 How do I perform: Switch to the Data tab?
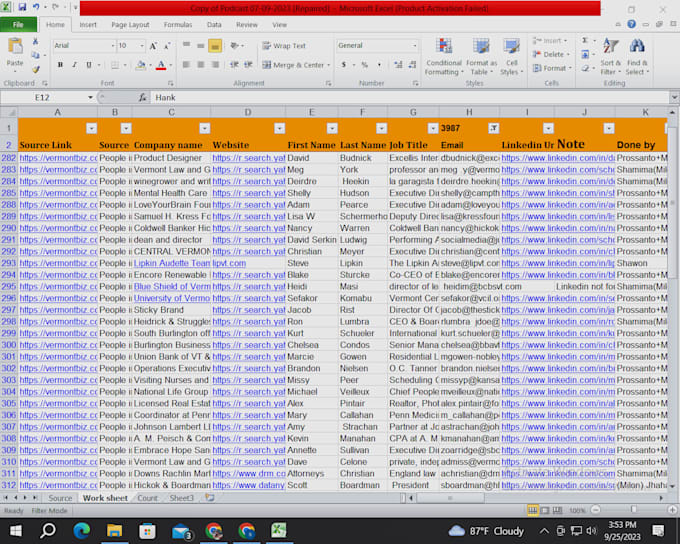pos(214,25)
